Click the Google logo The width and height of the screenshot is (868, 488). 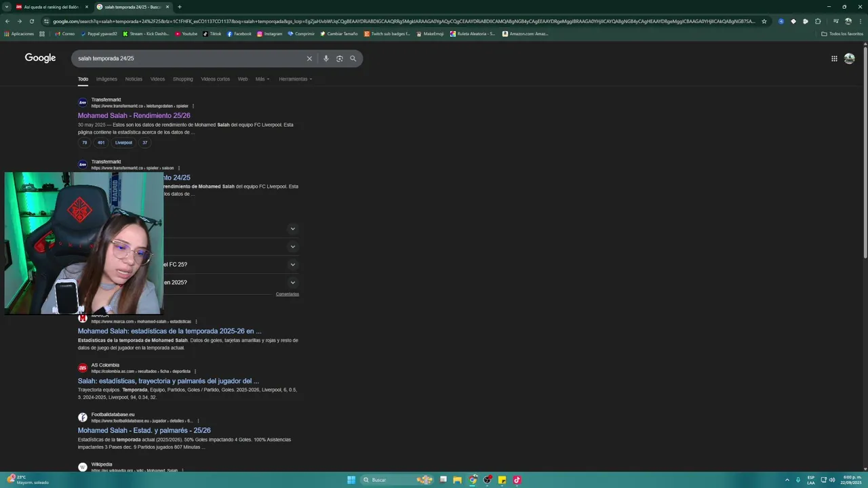point(40,58)
